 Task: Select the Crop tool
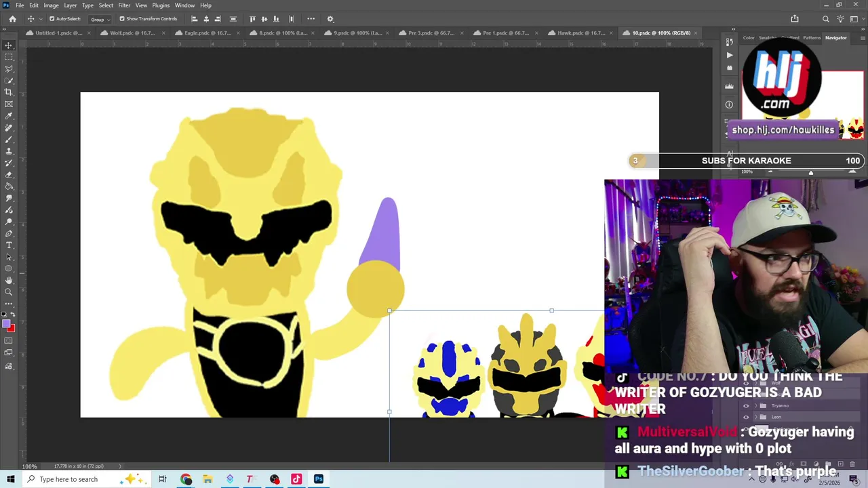coord(9,92)
